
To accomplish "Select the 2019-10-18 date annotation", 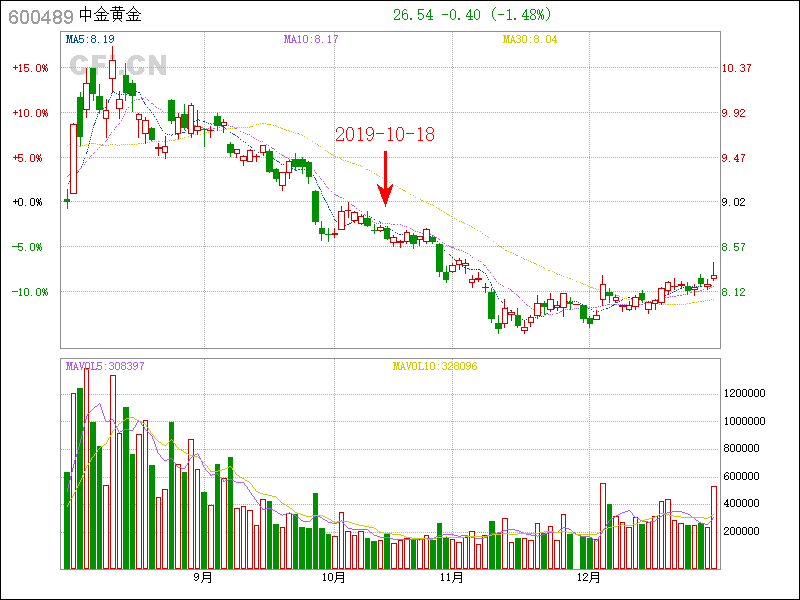I will tap(385, 134).
